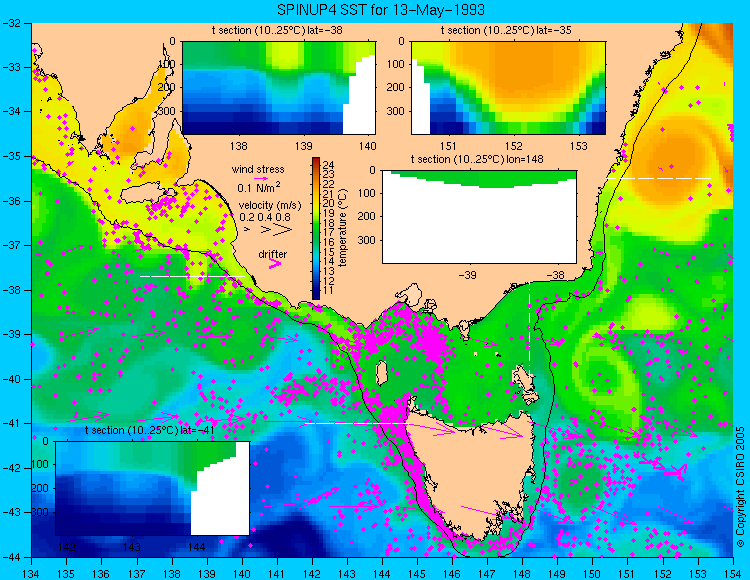Click the "200" depth tick of the lon=148 inset
The width and height of the screenshot is (750, 580).
[367, 216]
